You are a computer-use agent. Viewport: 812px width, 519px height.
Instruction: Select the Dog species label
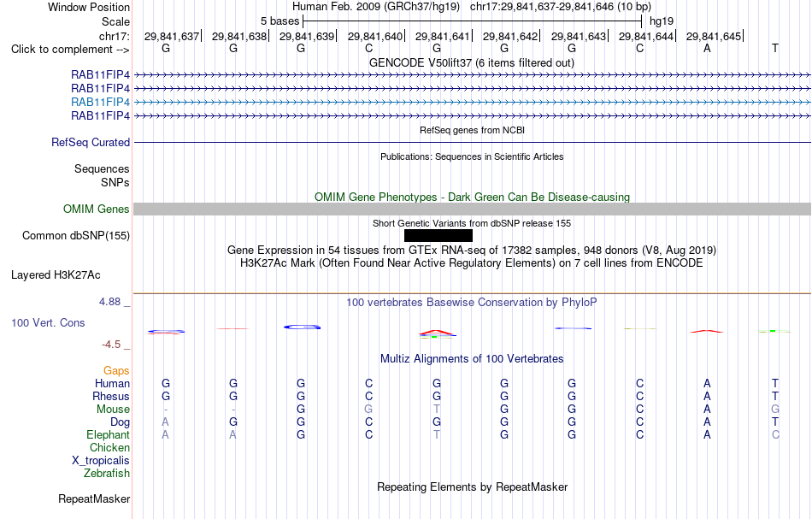[121, 422]
